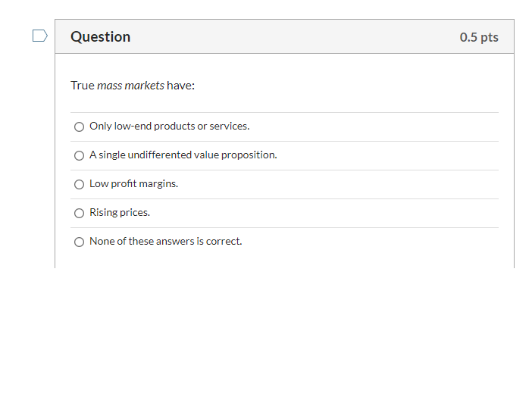
Task: Click the '0.5 pts' points indicator
Action: [x=479, y=37]
